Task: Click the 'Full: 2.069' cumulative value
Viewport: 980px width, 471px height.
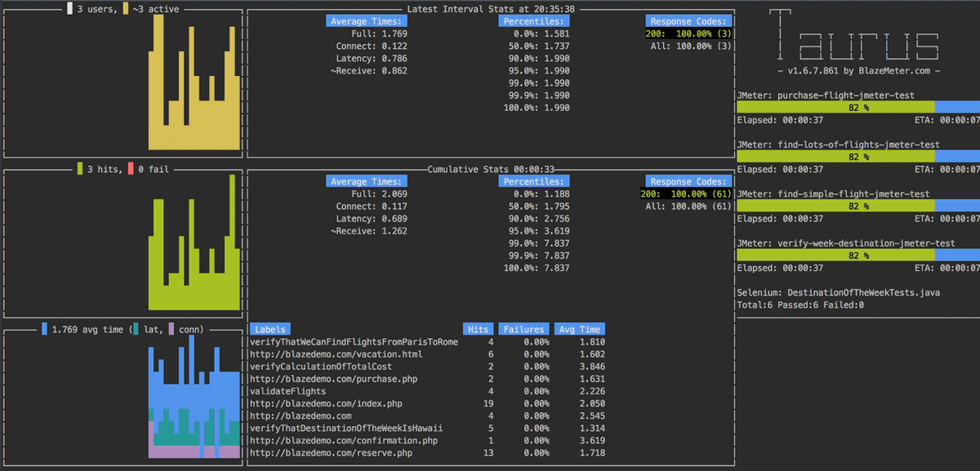Action: tap(381, 194)
